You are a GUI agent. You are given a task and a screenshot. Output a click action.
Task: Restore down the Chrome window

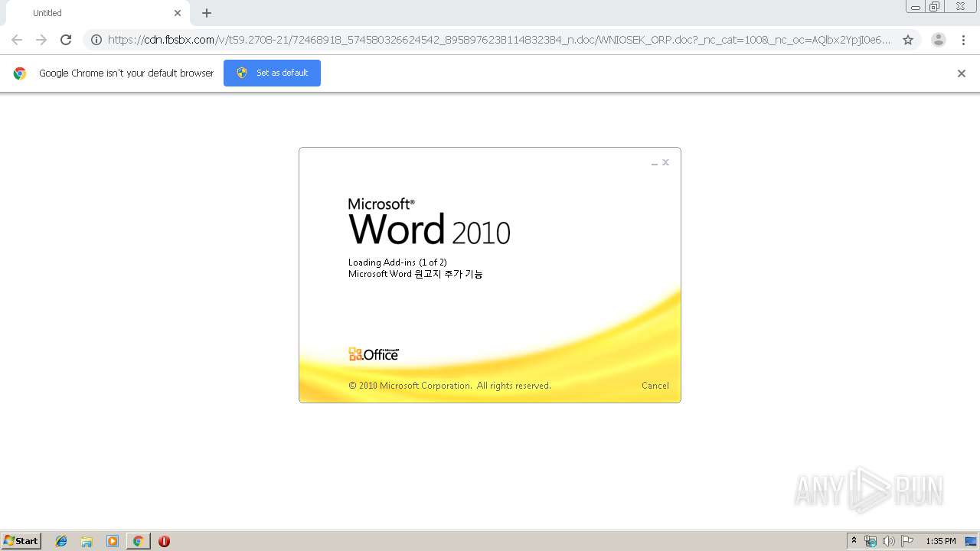[935, 7]
